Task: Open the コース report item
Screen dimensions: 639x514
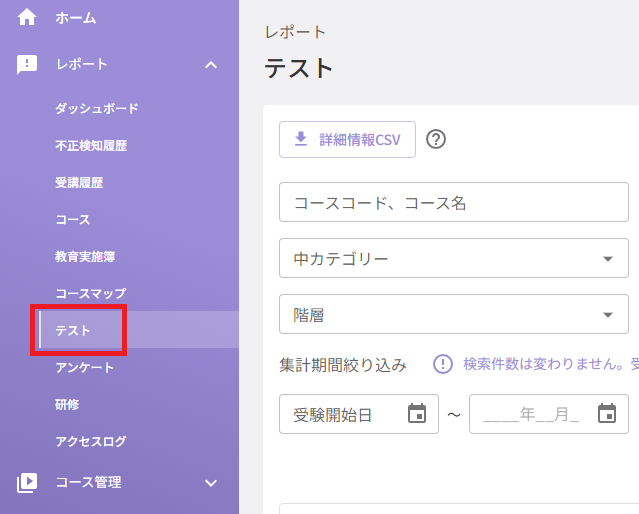Action: (x=73, y=220)
